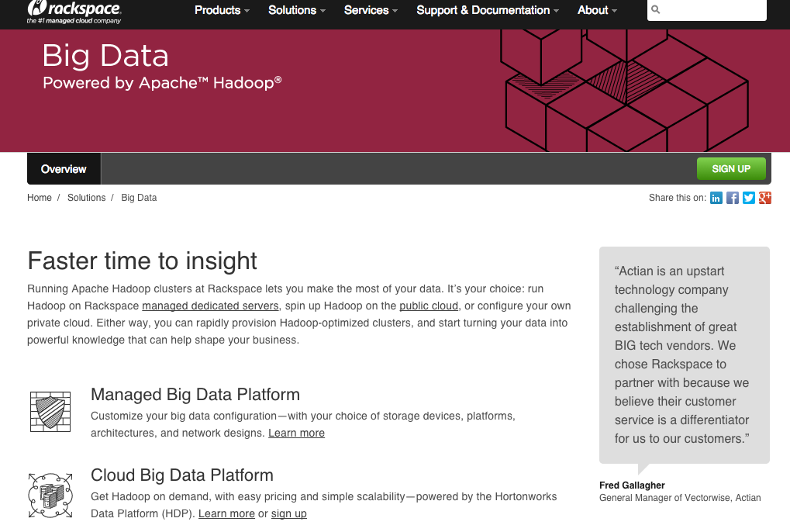790x532 pixels.
Task: Share this page on LinkedIn
Action: point(716,198)
